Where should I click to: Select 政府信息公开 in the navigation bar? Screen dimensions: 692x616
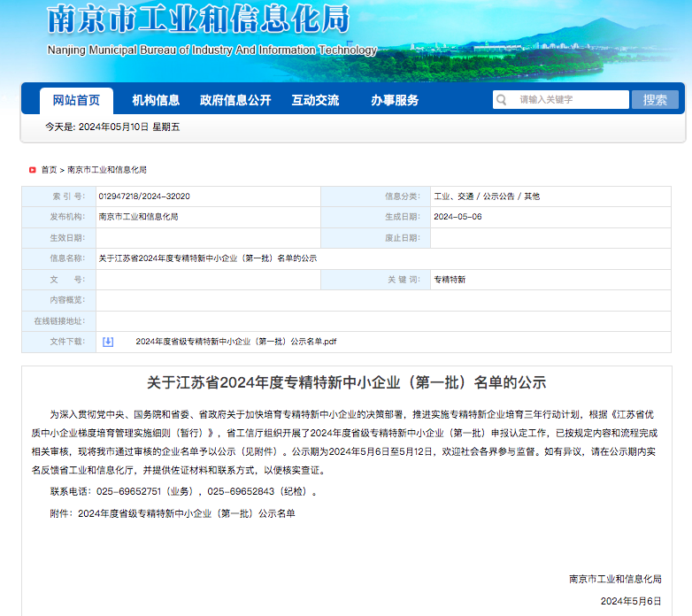pyautogui.click(x=235, y=100)
